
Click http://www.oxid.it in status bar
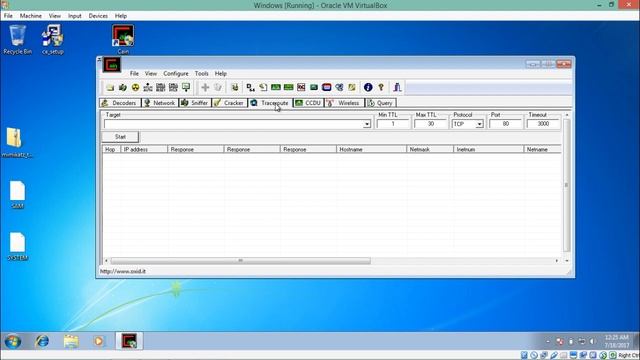tap(123, 271)
